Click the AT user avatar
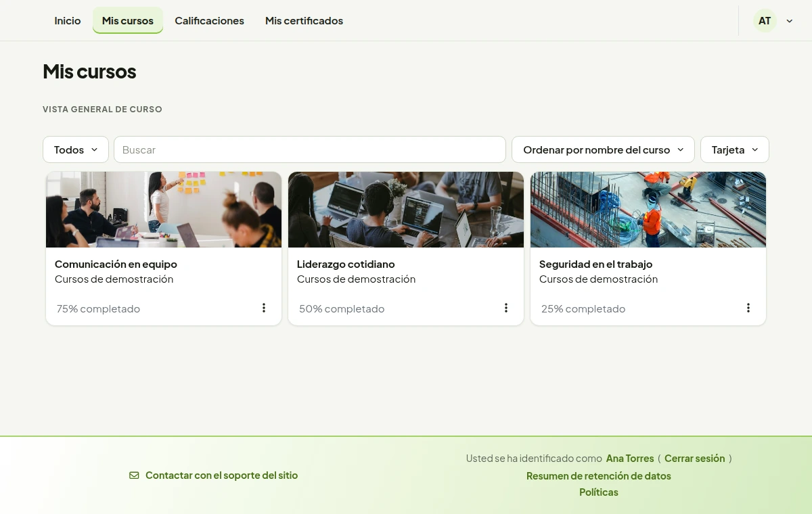 (765, 21)
